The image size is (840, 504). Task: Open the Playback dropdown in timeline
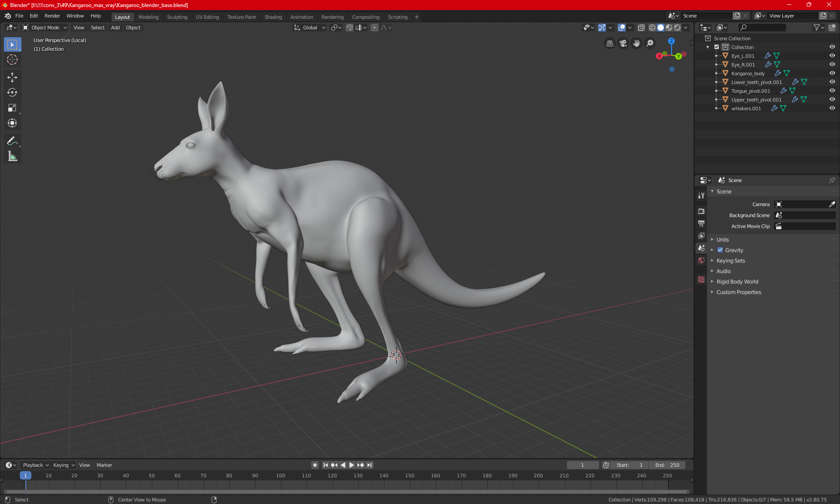(35, 465)
